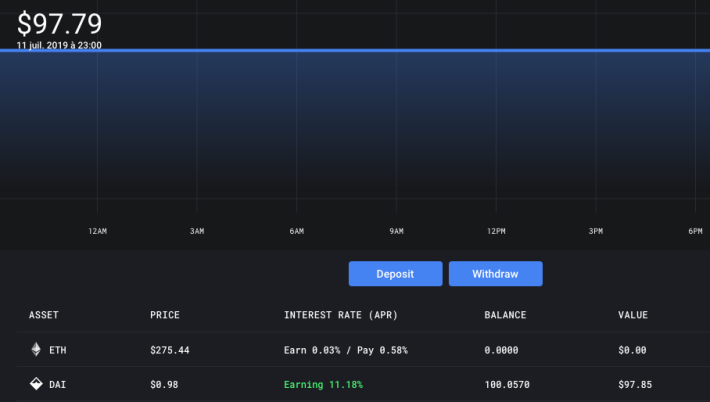710x402 pixels.
Task: Click the ETH diamond icon
Action: coord(36,349)
